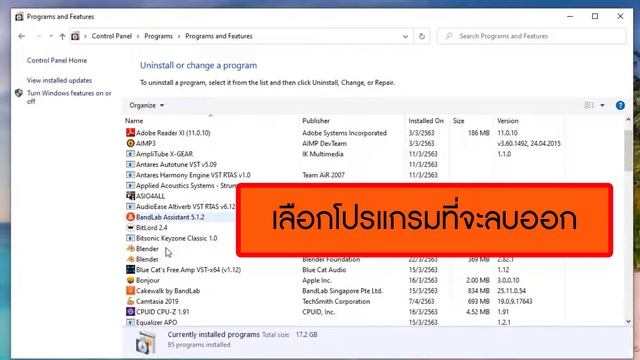Open the Organize dropdown menu
This screenshot has width=640, height=360.
click(x=146, y=105)
